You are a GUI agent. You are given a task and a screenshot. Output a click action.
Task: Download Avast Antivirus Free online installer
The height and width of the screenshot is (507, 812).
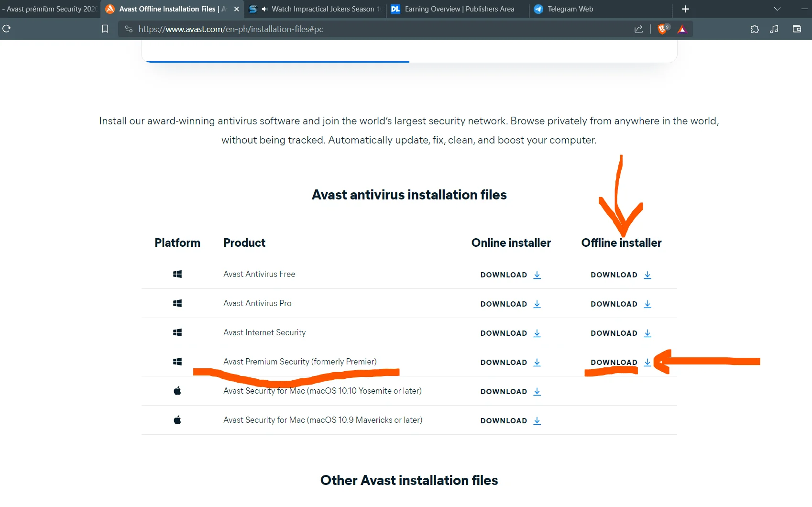[511, 275]
